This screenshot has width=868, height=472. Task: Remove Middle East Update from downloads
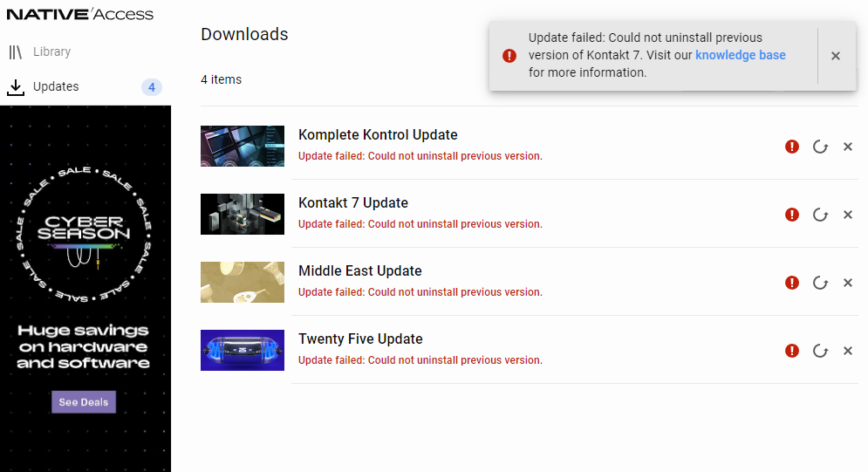(x=848, y=283)
